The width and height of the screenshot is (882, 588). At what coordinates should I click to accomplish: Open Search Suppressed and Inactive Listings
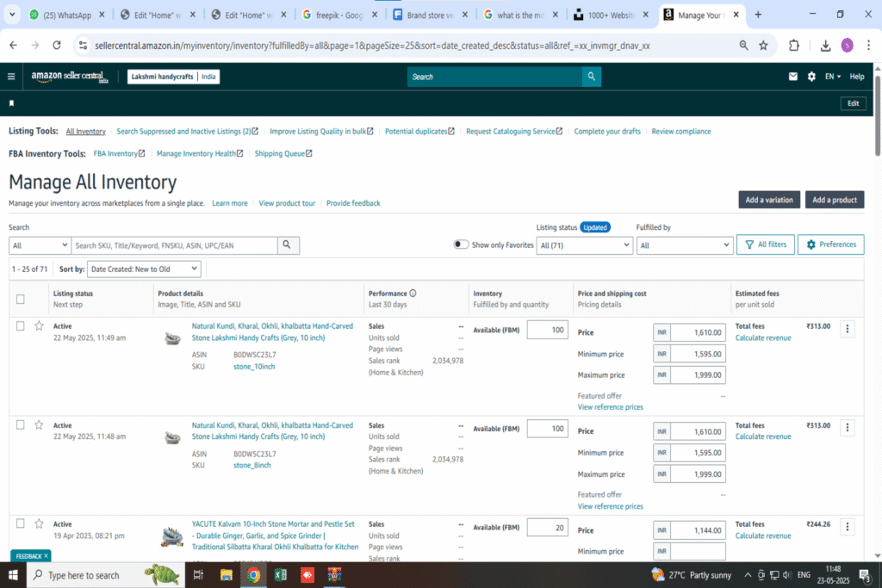187,132
